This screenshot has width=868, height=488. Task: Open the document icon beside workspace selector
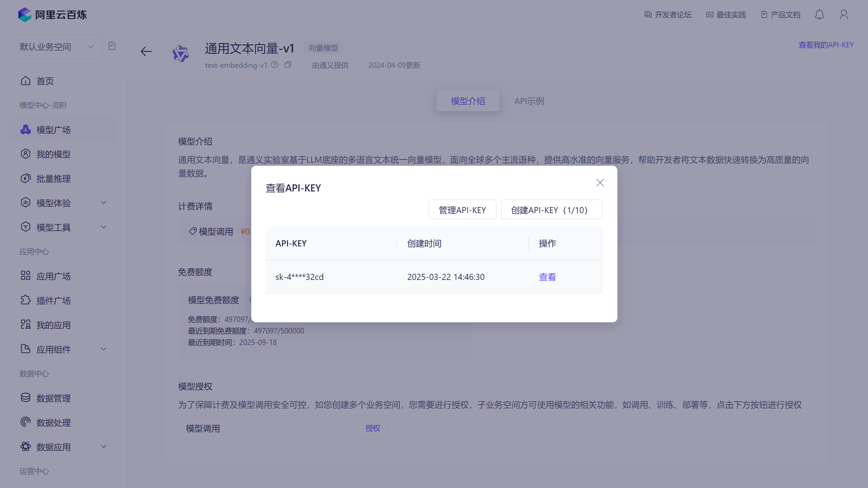[112, 46]
